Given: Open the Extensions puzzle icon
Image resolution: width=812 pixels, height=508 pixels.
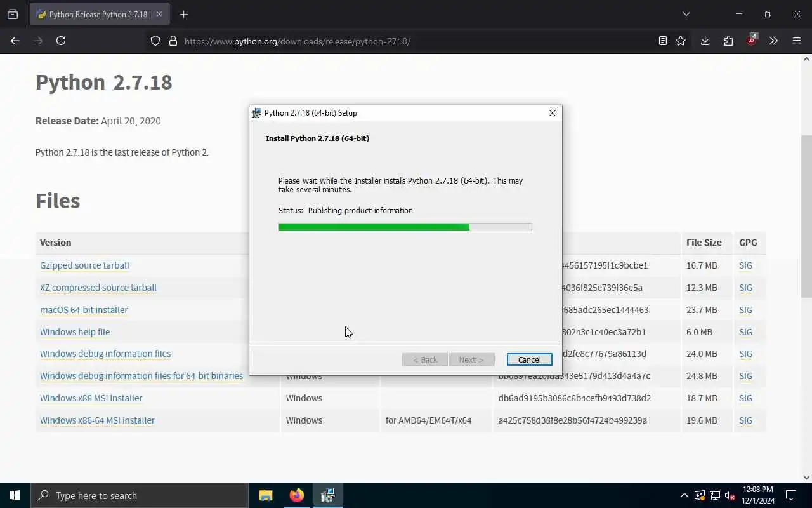Looking at the screenshot, I should pyautogui.click(x=728, y=41).
